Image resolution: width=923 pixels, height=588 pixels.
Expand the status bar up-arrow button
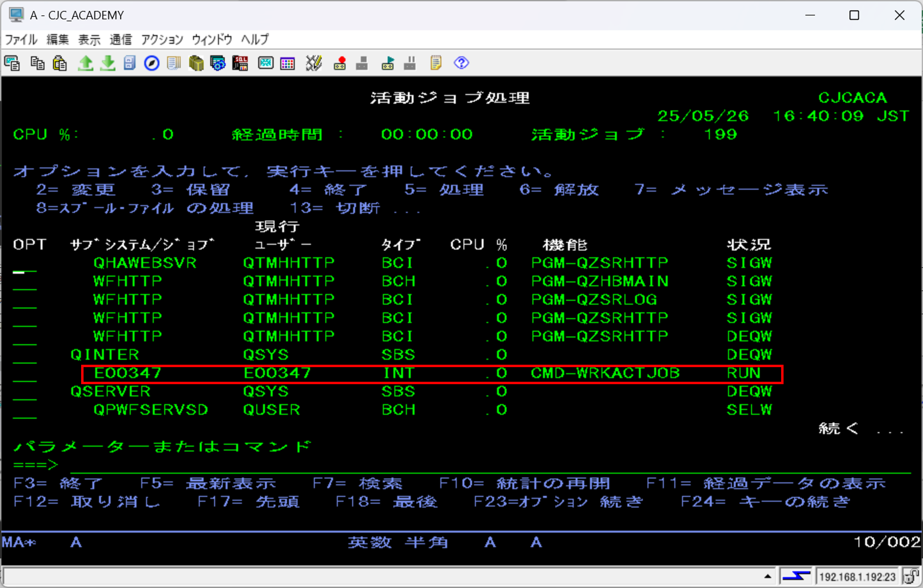click(x=768, y=576)
